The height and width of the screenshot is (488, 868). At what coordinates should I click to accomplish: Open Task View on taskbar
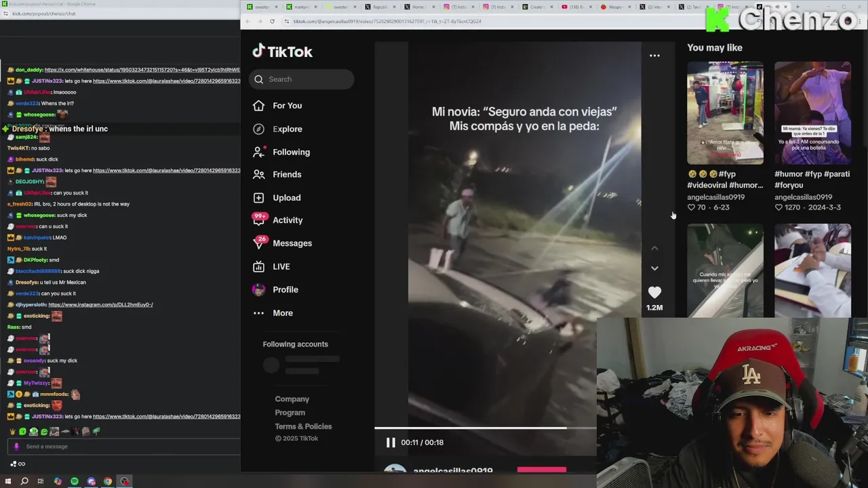click(x=41, y=481)
